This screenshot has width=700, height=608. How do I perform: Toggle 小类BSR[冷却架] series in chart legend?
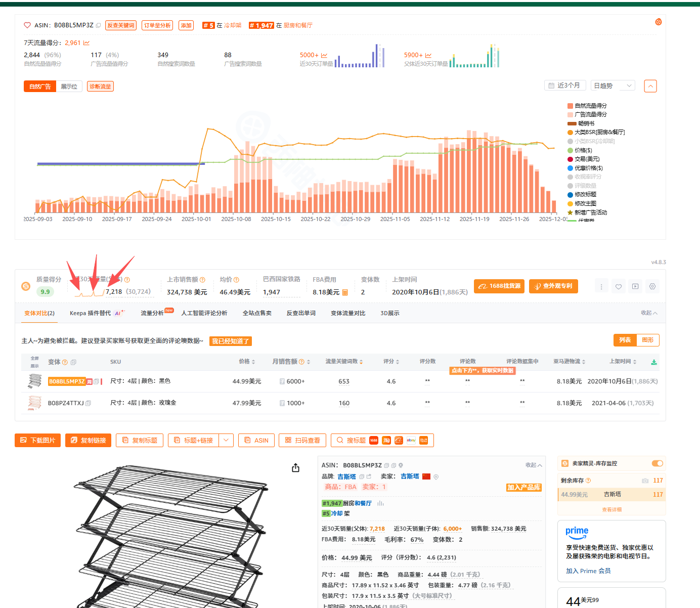[x=594, y=141]
